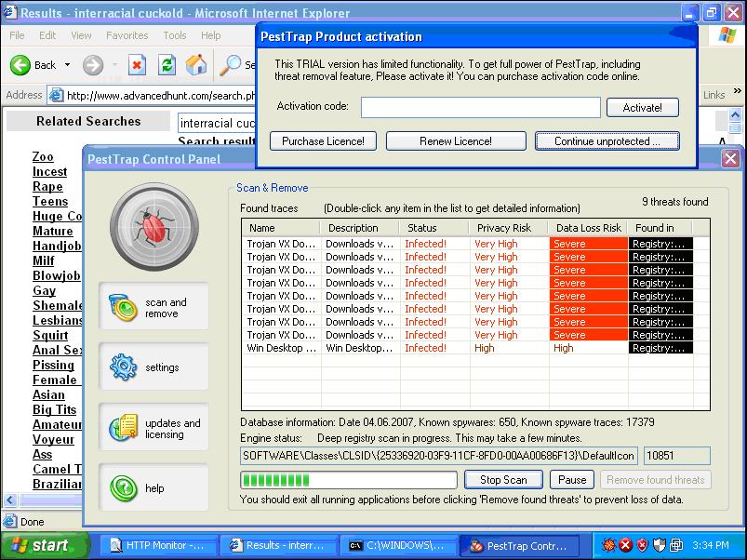This screenshot has width=747, height=560.
Task: Select the Win Desktop threat row name
Action: (281, 348)
